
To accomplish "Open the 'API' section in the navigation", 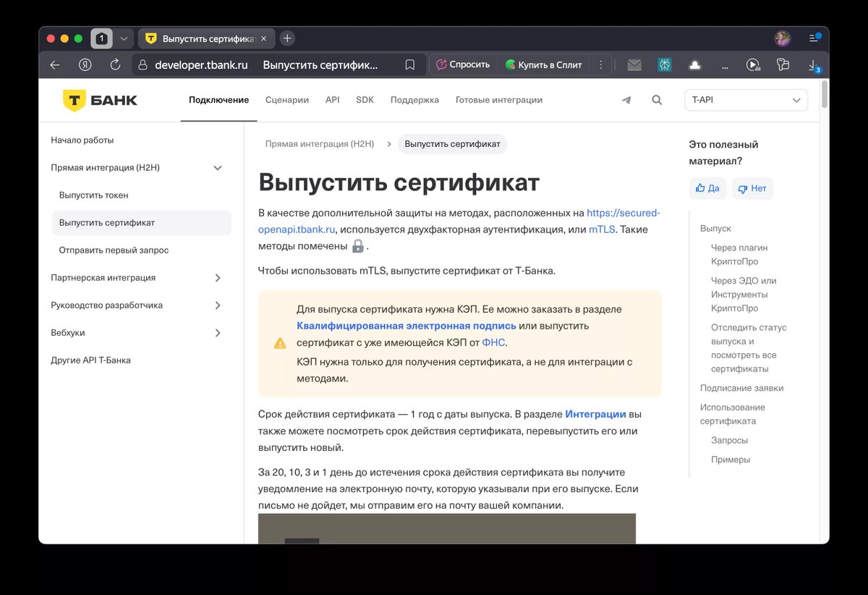I will (x=332, y=100).
